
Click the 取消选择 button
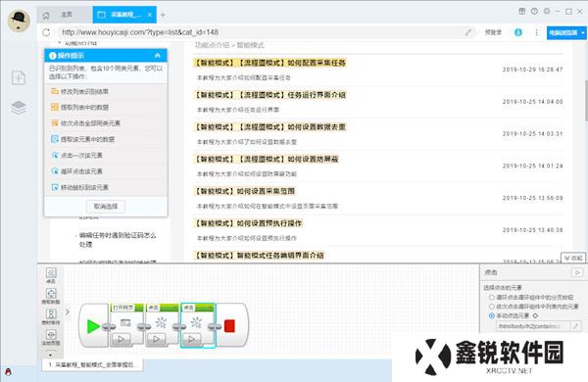click(106, 207)
